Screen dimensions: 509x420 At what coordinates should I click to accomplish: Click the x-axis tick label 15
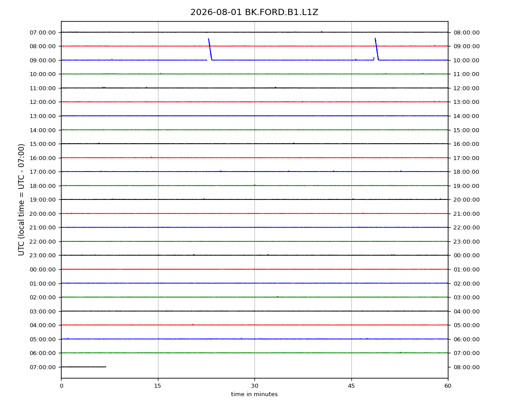tap(158, 386)
